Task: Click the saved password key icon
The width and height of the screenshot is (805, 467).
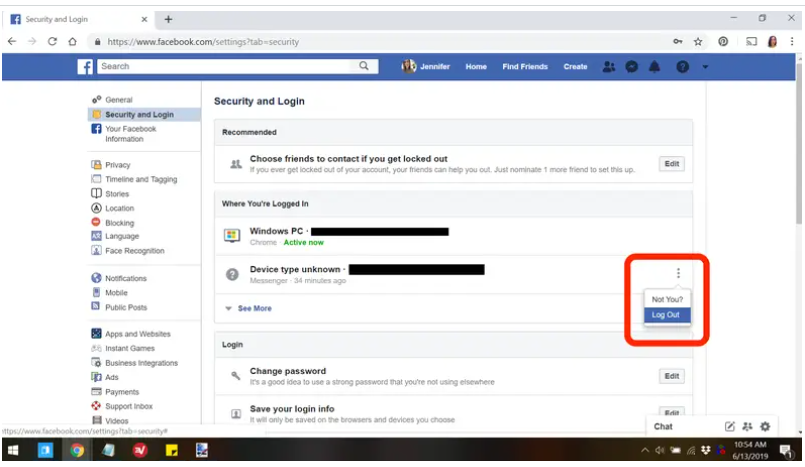Action: (678, 42)
